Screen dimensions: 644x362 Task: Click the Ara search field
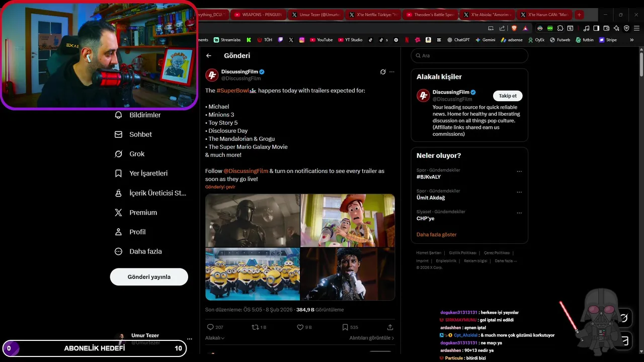tap(469, 56)
